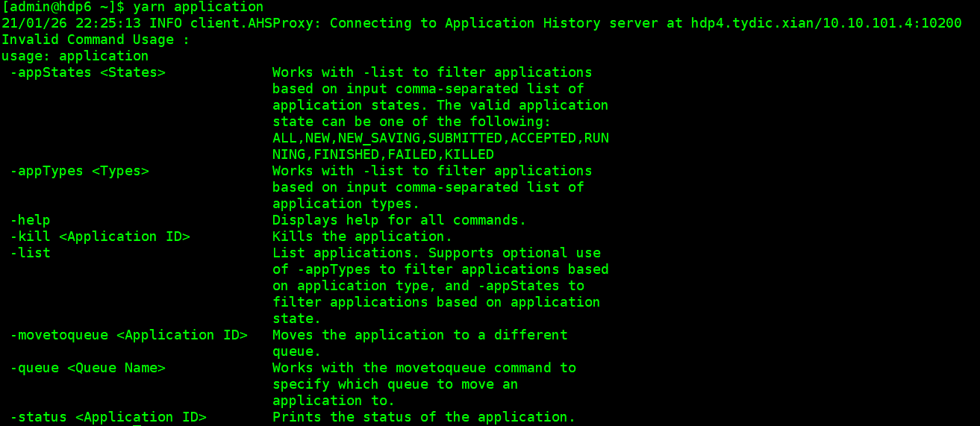
Task: Click the option "-list"
Action: pos(30,253)
